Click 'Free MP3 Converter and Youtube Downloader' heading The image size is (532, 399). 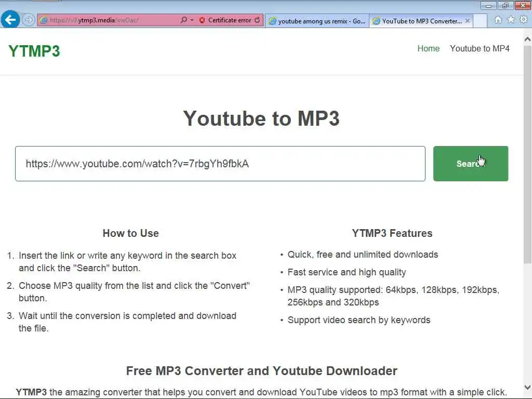pyautogui.click(x=262, y=371)
